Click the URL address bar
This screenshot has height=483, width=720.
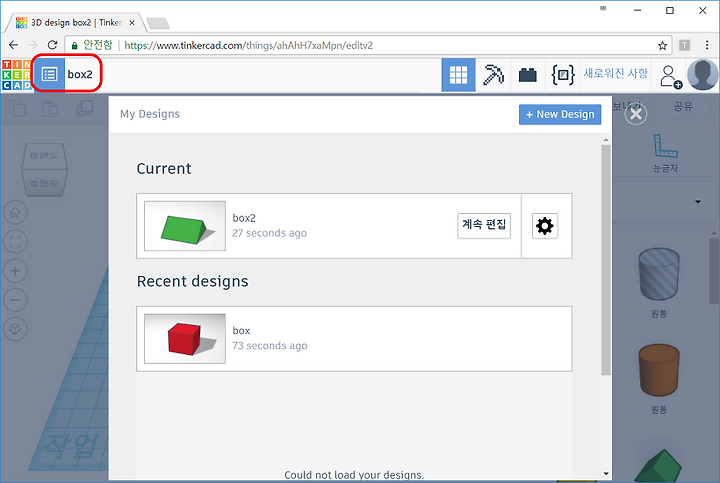tap(367, 45)
